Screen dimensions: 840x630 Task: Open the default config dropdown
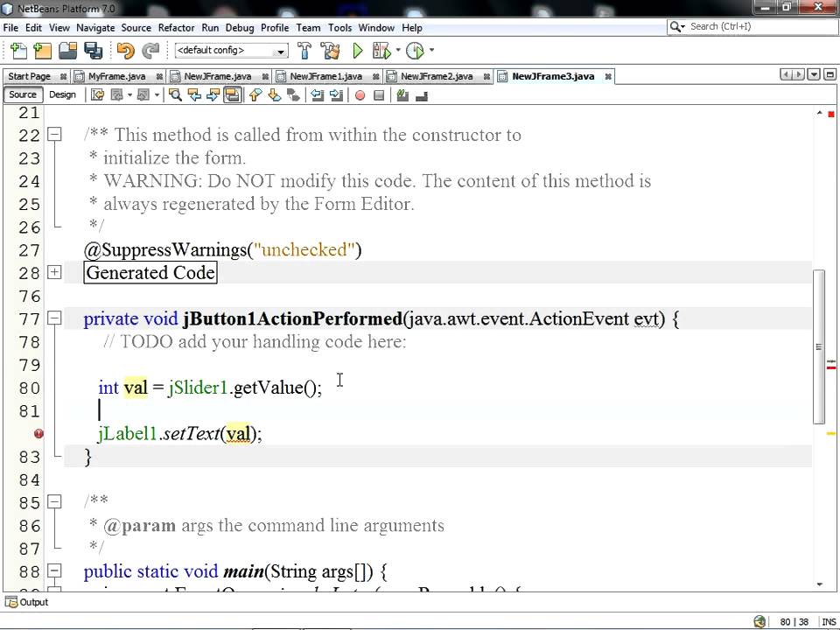[x=231, y=51]
